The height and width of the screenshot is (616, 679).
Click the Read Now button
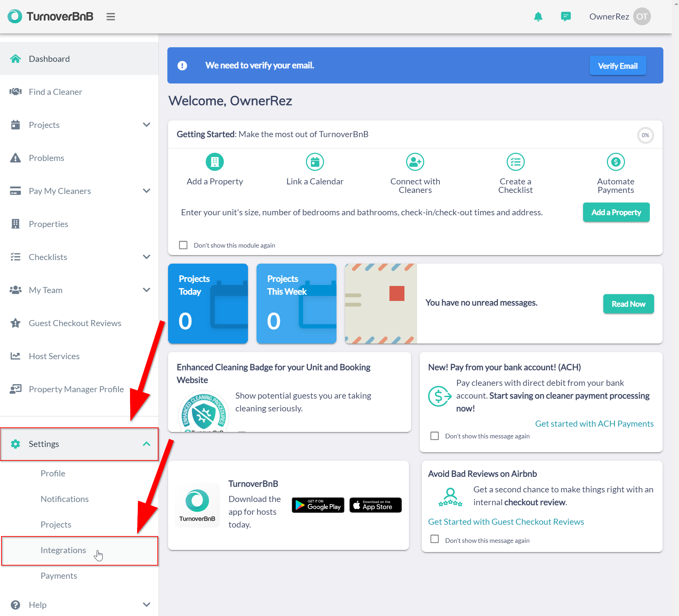point(628,304)
